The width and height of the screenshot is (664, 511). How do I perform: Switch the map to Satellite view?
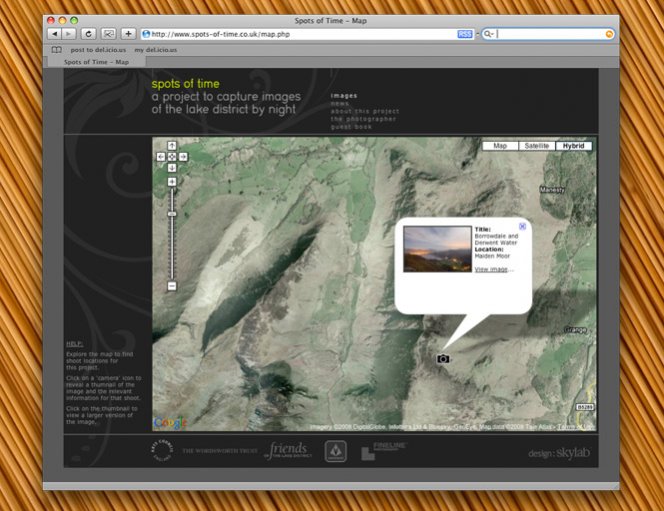click(x=537, y=146)
